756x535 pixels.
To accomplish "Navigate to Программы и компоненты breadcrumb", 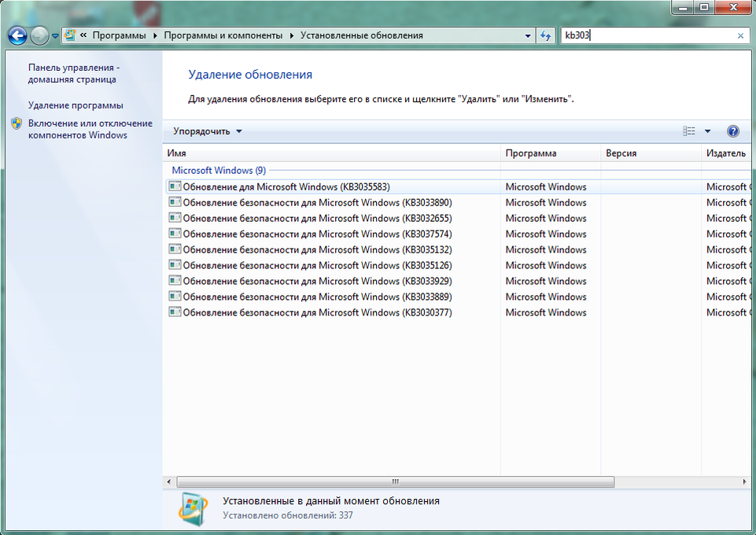I will coord(223,35).
